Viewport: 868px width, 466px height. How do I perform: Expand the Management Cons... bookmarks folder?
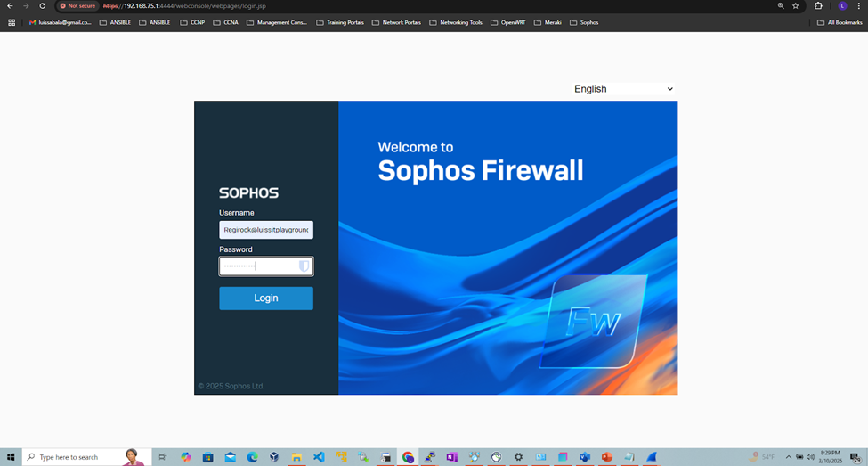(x=276, y=22)
